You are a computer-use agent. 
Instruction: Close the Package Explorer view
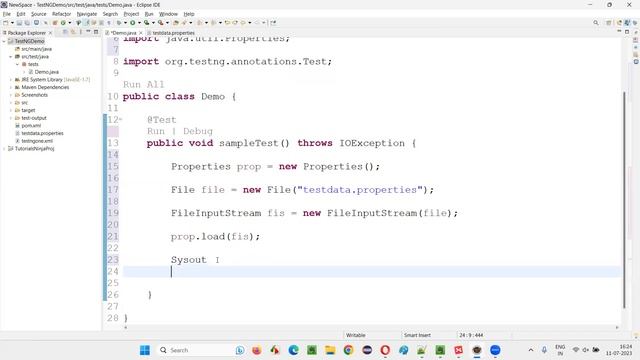coord(51,33)
